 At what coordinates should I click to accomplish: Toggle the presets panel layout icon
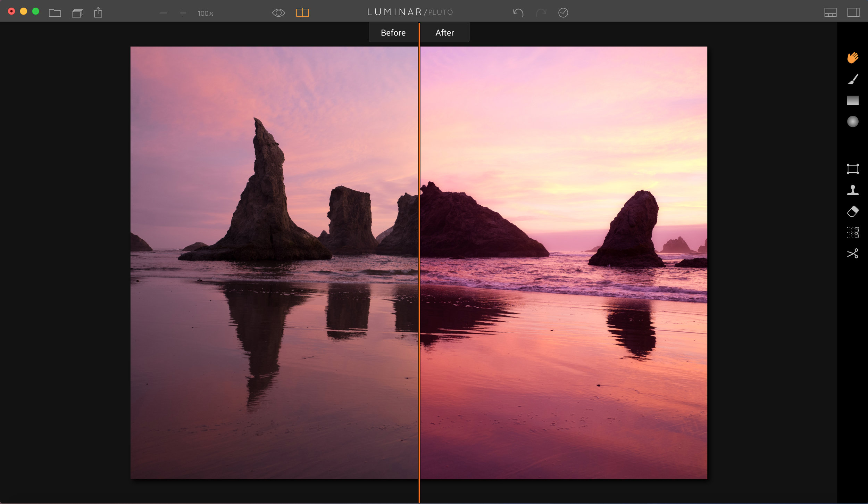pyautogui.click(x=831, y=13)
